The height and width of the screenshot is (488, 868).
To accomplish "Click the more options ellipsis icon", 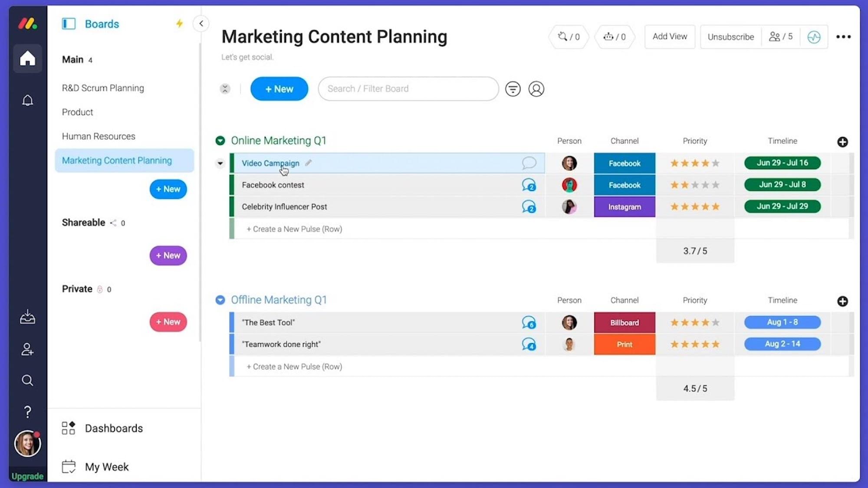I will pos(844,36).
